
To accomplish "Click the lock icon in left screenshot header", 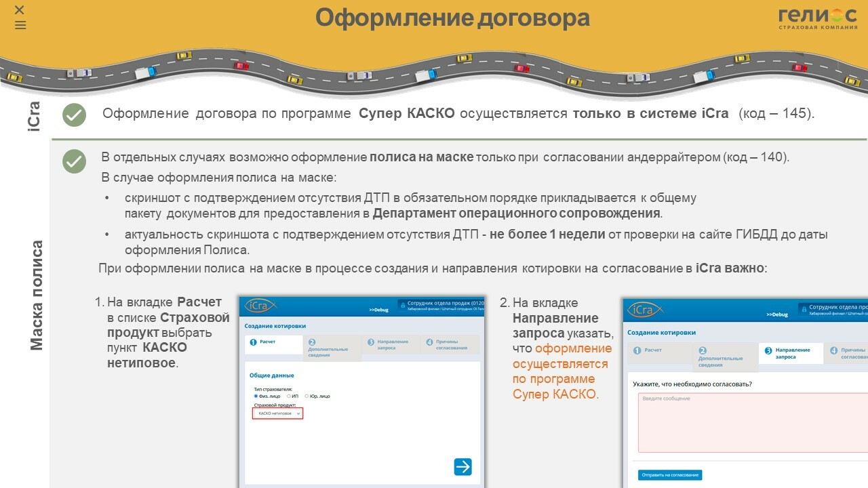I will (x=401, y=304).
